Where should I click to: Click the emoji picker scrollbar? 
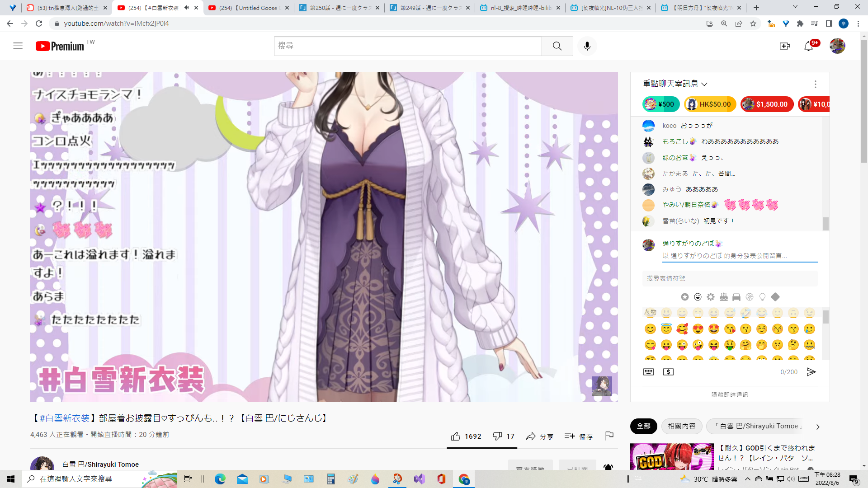tap(826, 317)
